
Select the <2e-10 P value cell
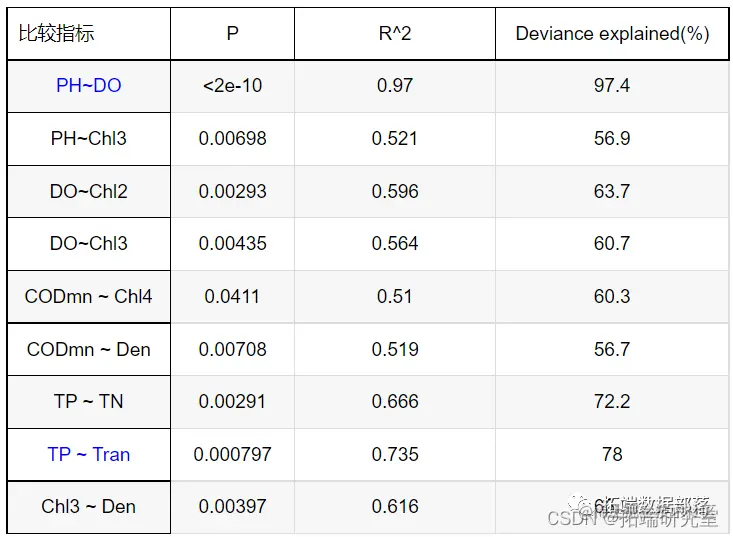(232, 86)
